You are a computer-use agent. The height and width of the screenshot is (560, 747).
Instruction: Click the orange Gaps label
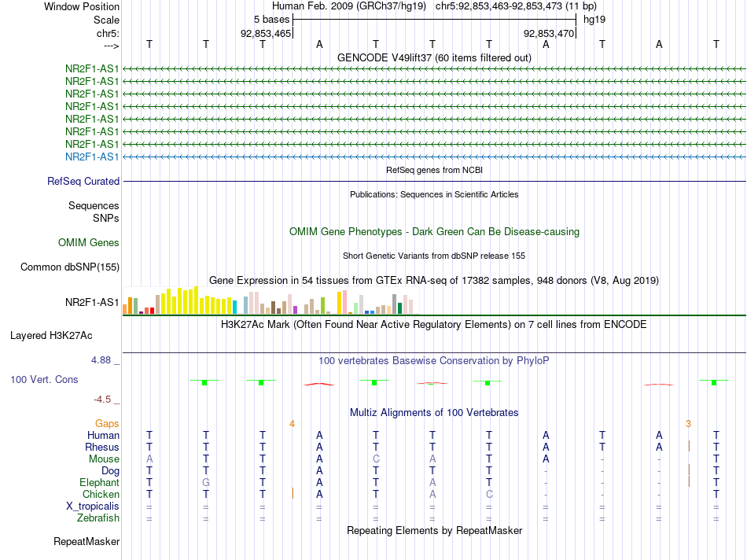(x=107, y=424)
